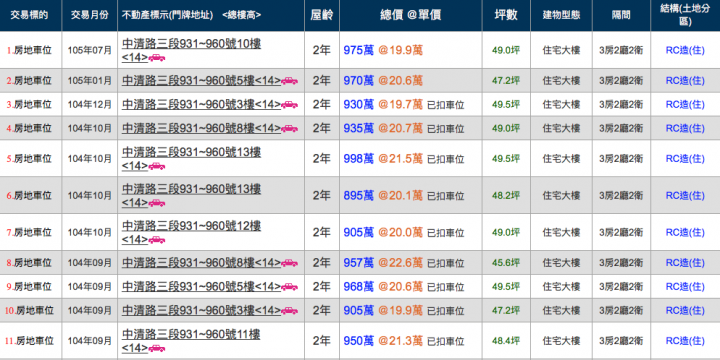The width and height of the screenshot is (720, 360).
Task: Select the area value 48.4坪
Action: point(506,341)
